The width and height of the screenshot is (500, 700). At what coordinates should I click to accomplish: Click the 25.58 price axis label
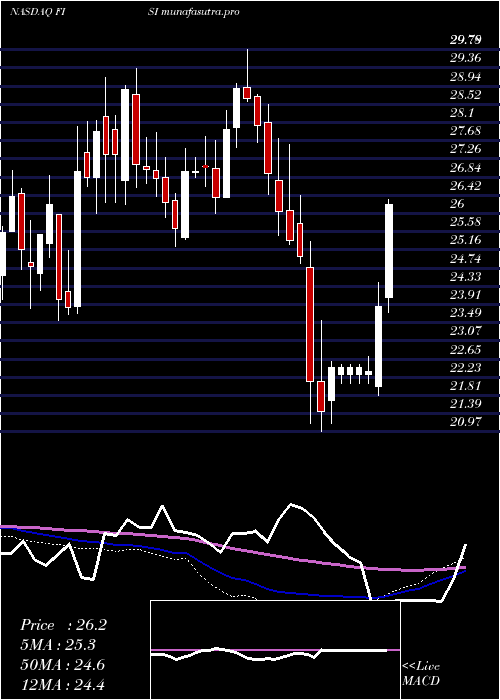coord(466,222)
